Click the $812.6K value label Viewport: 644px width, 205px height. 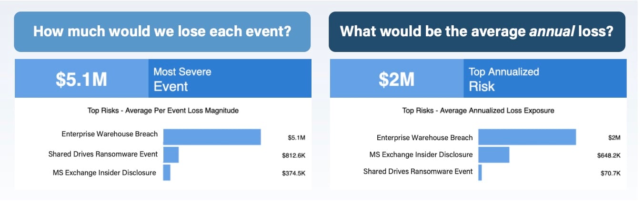point(293,155)
